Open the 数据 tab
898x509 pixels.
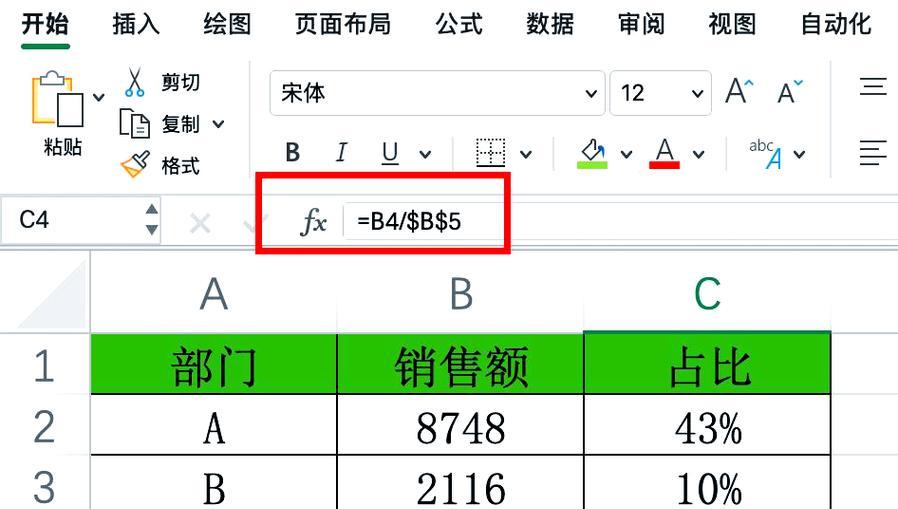(x=550, y=25)
